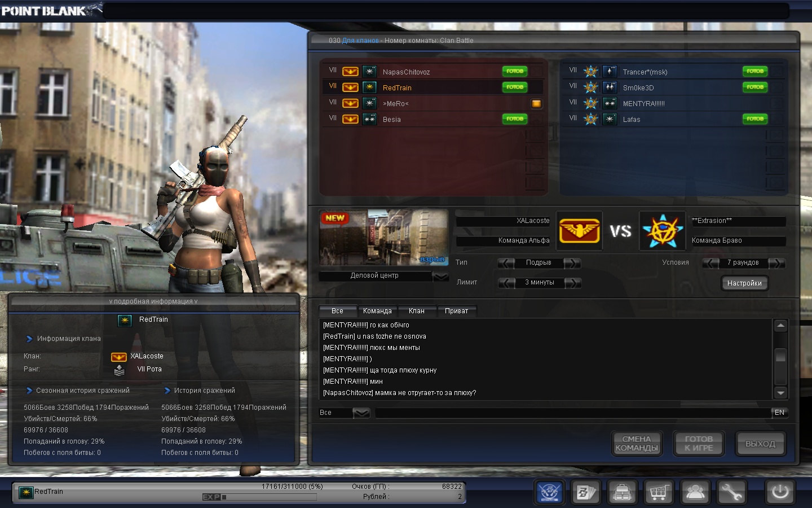This screenshot has height=508, width=812.
Task: Click Besia clan wings badge
Action: (x=350, y=119)
